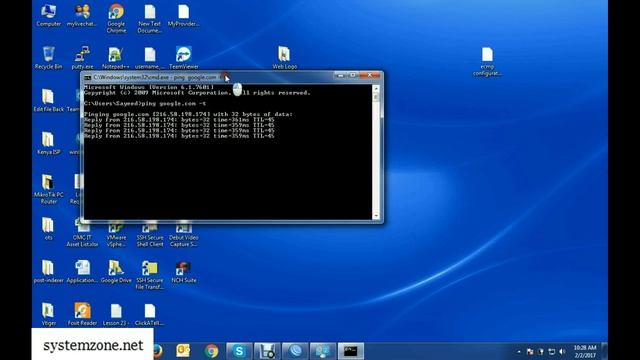The image size is (640, 360).
Task: Show hidden system tray icons
Action: tap(519, 351)
